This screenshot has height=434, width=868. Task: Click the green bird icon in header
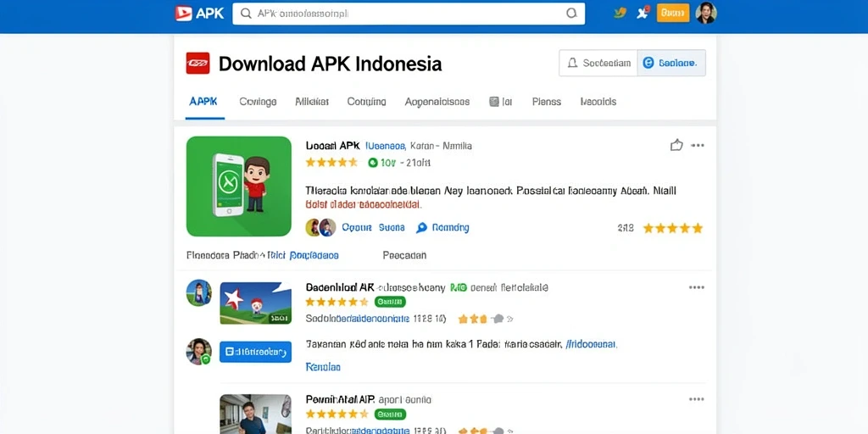pyautogui.click(x=620, y=13)
